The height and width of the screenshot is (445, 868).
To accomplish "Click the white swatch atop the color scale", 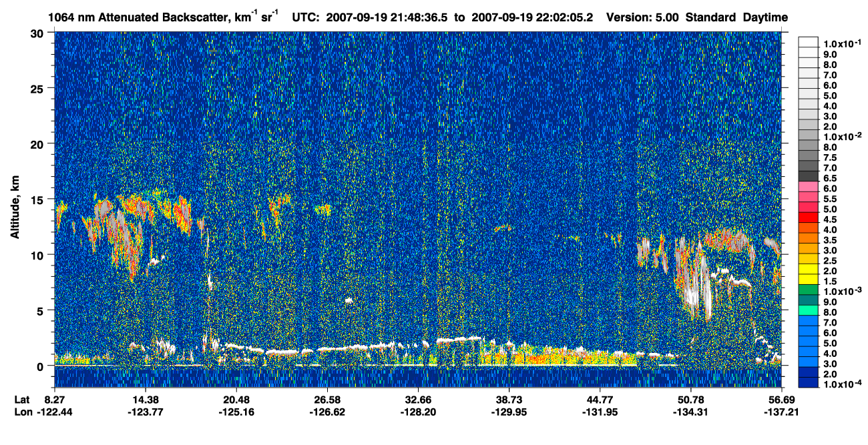I will click(809, 43).
